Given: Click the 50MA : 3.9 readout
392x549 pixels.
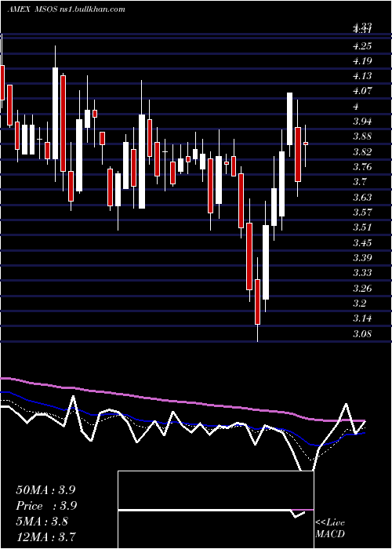Looking at the screenshot, I should 45,490.
